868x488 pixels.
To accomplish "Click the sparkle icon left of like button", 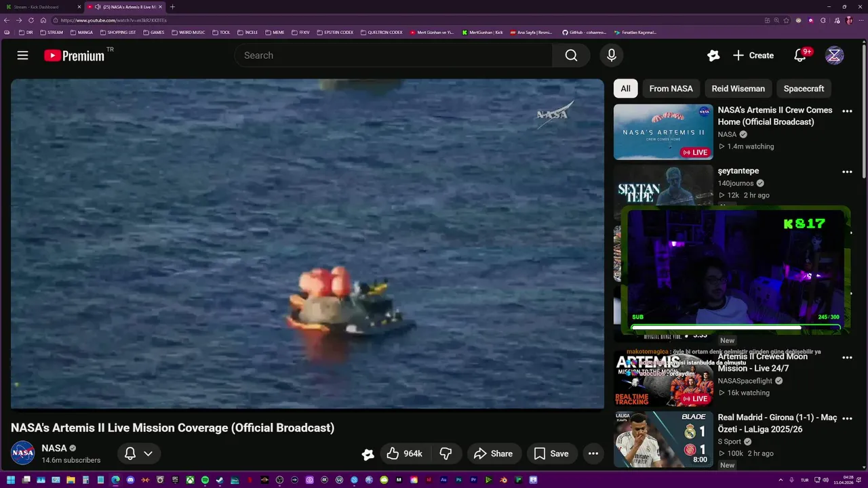I will 368,454.
